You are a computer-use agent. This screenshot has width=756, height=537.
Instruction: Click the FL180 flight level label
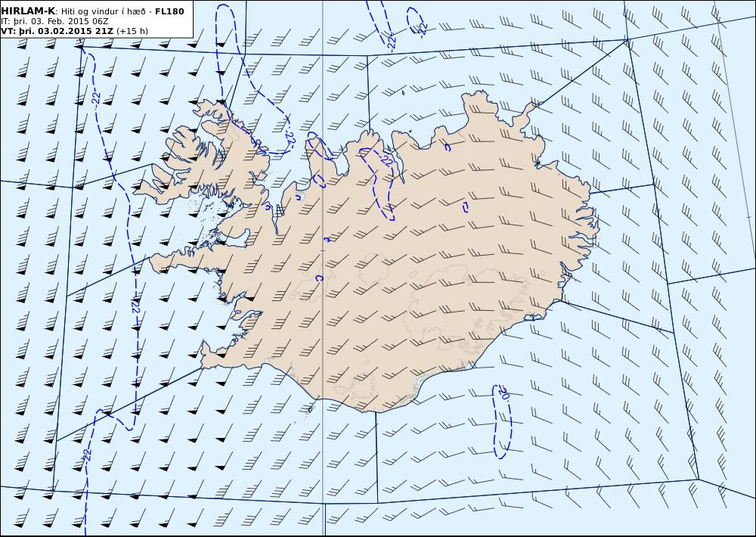point(169,11)
